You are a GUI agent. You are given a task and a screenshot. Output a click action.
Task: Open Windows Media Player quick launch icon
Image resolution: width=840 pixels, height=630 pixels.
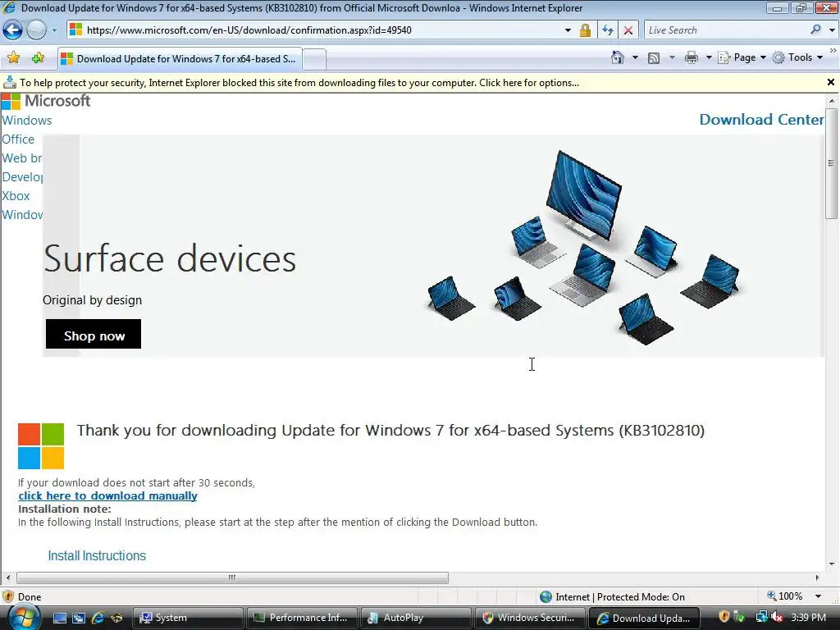(x=116, y=619)
